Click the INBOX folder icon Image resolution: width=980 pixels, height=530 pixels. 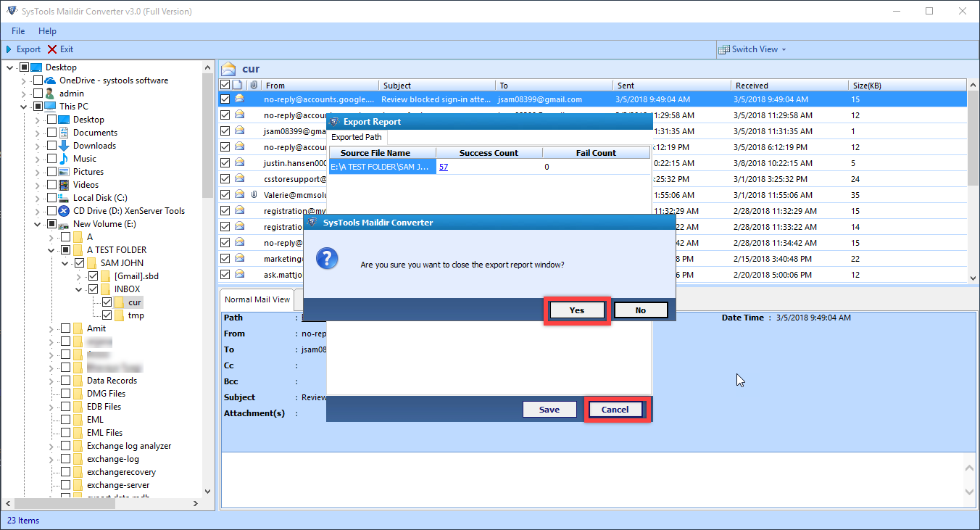pyautogui.click(x=105, y=289)
